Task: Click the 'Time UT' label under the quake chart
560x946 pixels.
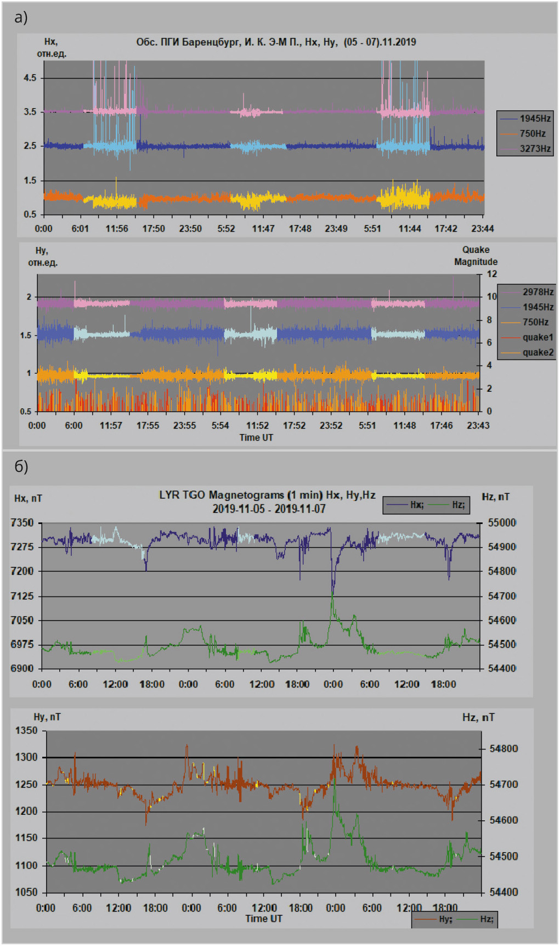Action: [x=256, y=437]
